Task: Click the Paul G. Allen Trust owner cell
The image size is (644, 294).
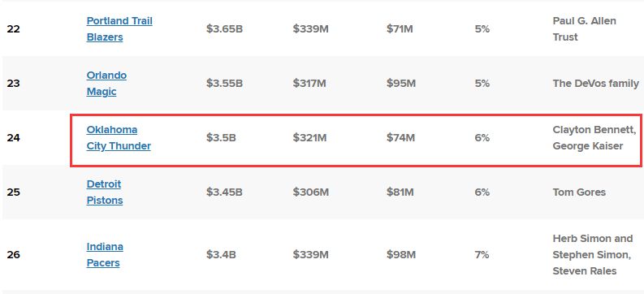Action: (585, 28)
